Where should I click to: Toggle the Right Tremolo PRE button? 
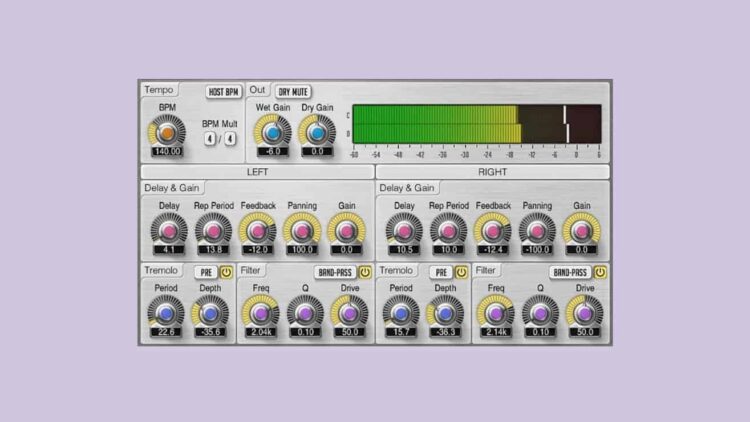coord(441,272)
